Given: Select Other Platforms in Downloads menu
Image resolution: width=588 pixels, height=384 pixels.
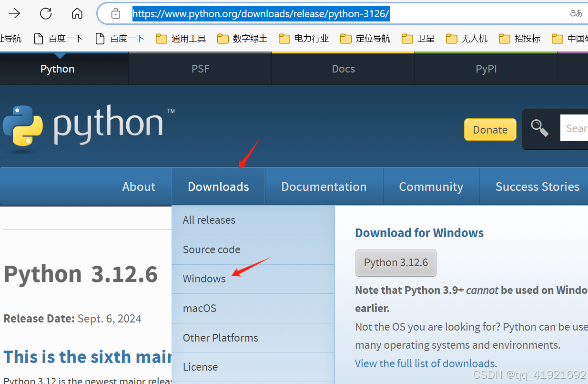Looking at the screenshot, I should pos(253,338).
